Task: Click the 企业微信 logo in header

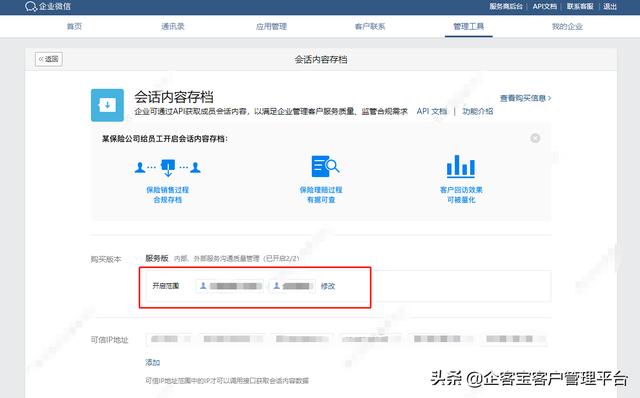Action: click(x=48, y=6)
